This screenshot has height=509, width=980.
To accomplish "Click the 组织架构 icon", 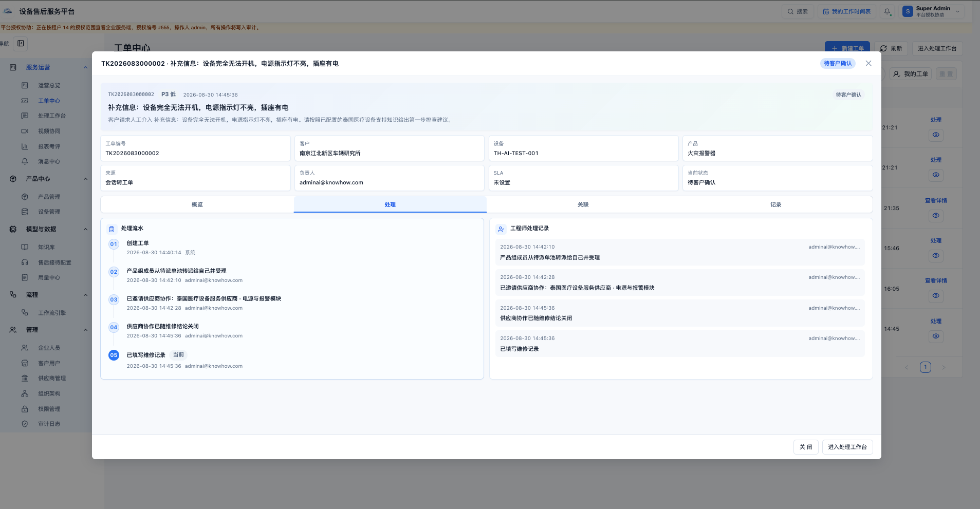I will (x=25, y=393).
